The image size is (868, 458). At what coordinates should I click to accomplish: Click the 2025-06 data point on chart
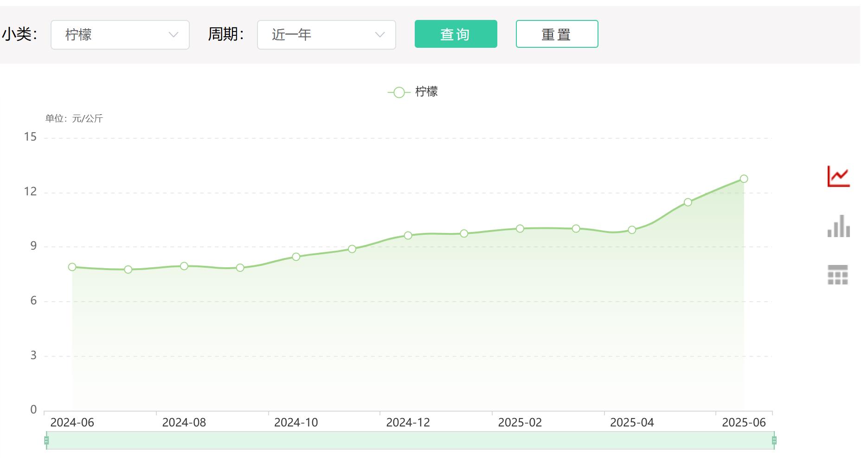(744, 179)
